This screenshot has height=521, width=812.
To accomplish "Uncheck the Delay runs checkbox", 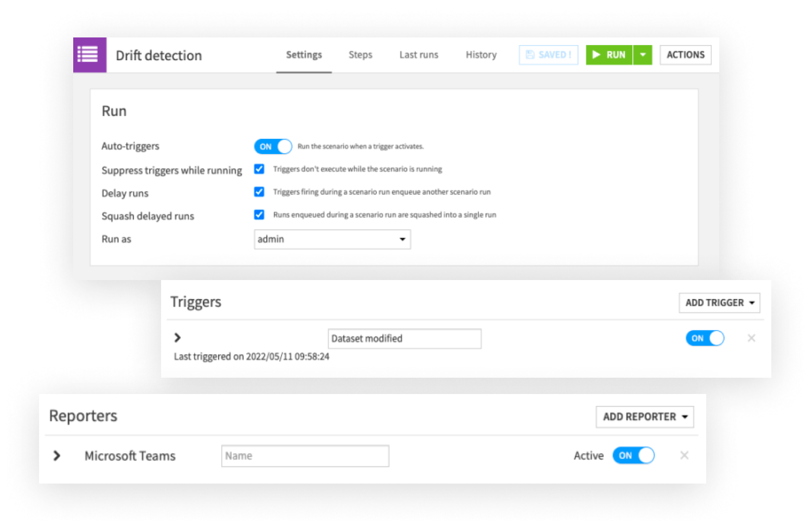I will tap(259, 192).
